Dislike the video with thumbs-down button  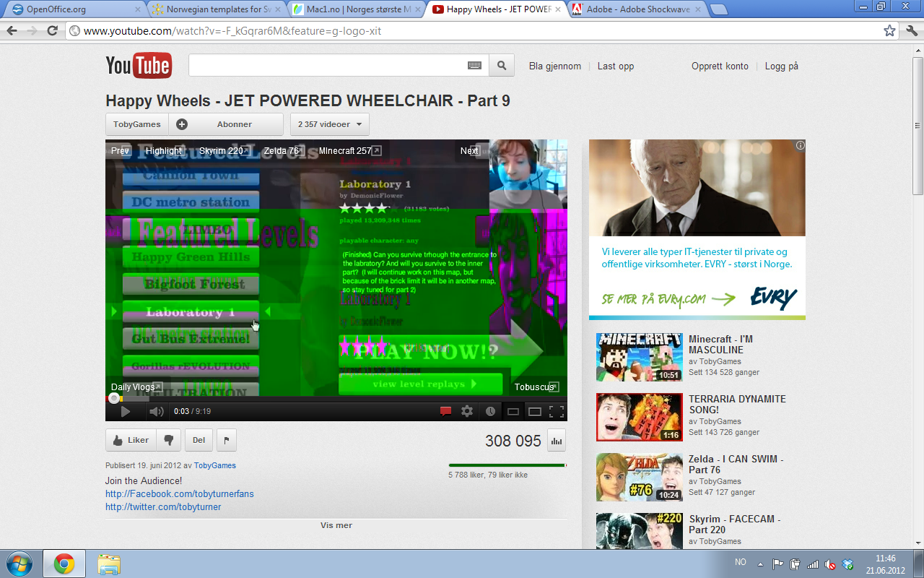click(x=168, y=440)
